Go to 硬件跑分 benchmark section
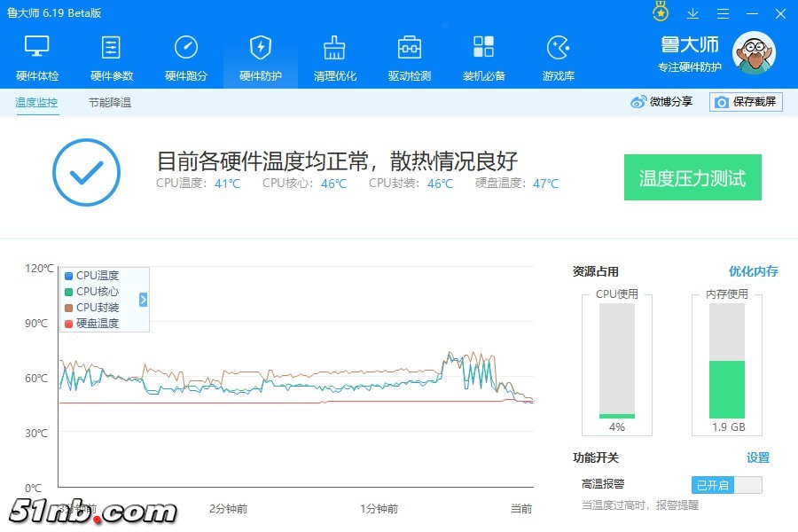 point(186,57)
